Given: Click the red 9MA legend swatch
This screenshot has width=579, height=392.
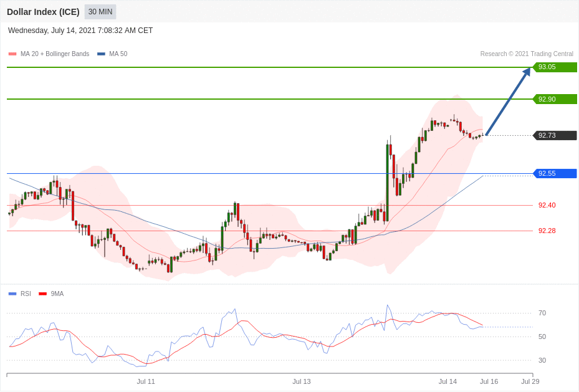Looking at the screenshot, I should [x=42, y=294].
